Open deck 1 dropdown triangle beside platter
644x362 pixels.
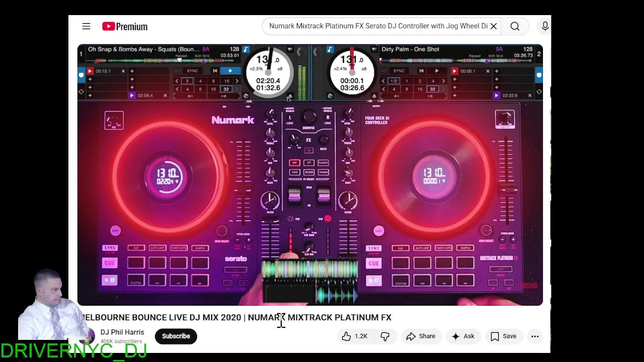[x=290, y=49]
